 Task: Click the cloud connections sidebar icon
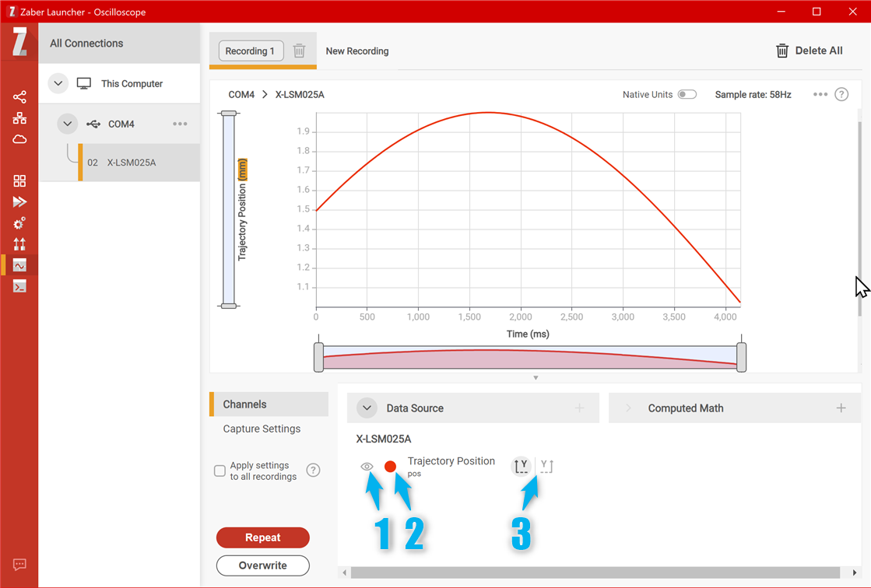coord(19,139)
